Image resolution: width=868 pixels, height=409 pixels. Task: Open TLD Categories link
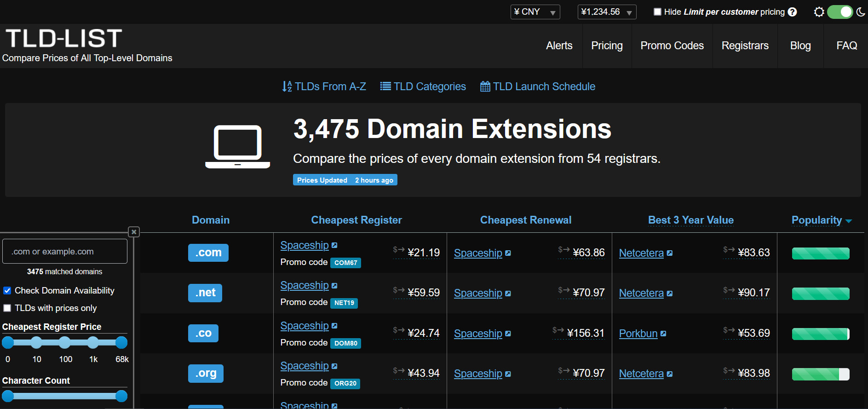click(x=423, y=86)
